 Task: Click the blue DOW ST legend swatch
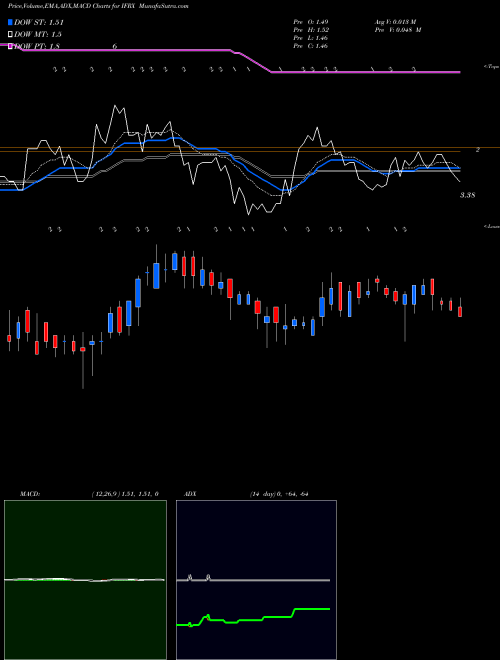[x=11, y=22]
